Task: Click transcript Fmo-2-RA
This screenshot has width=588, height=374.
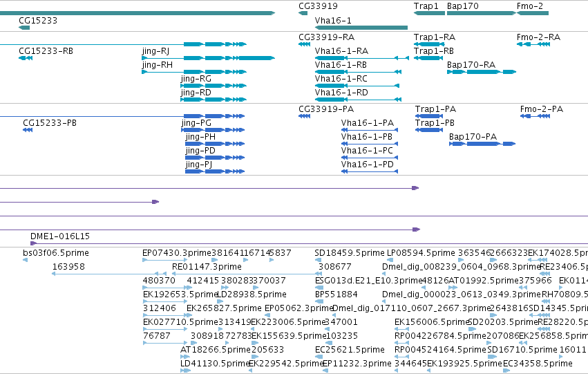Action: click(x=533, y=44)
